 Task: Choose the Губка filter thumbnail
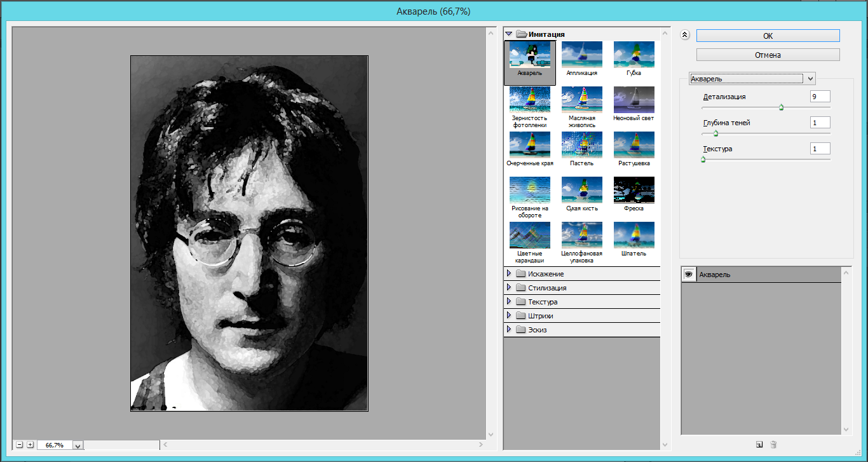[634, 60]
